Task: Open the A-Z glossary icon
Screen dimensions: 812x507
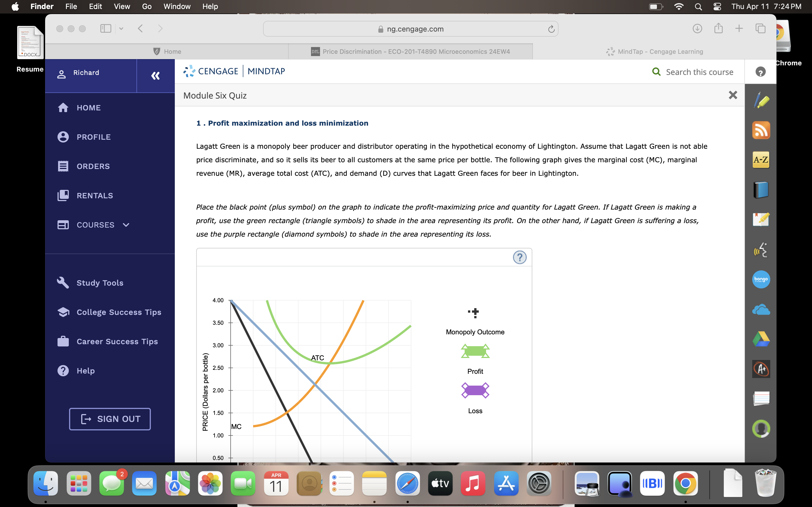Action: [761, 160]
